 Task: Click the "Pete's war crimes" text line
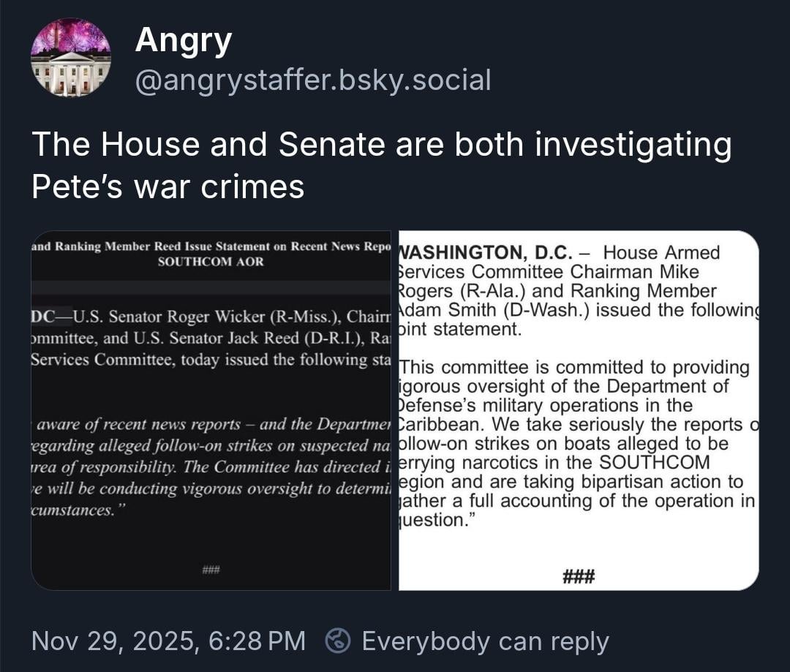tap(168, 186)
